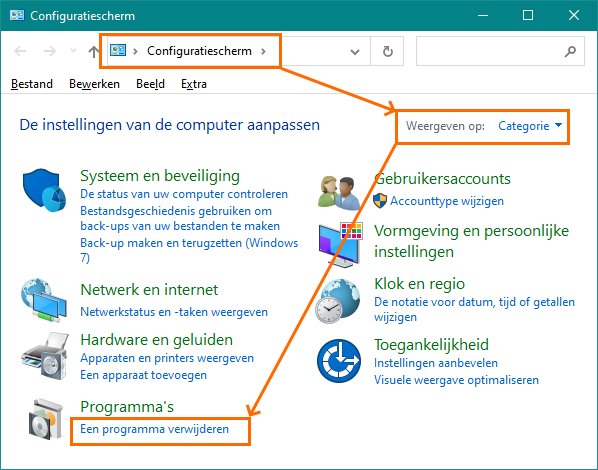Screen dimensions: 598x470
Task: Click the Hardware en geluiden printer icon
Action: coord(45,356)
